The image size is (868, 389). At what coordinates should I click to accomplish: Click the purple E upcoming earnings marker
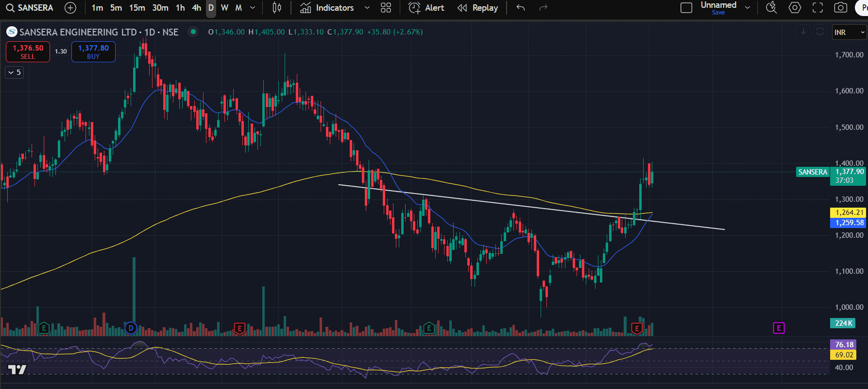pos(779,328)
